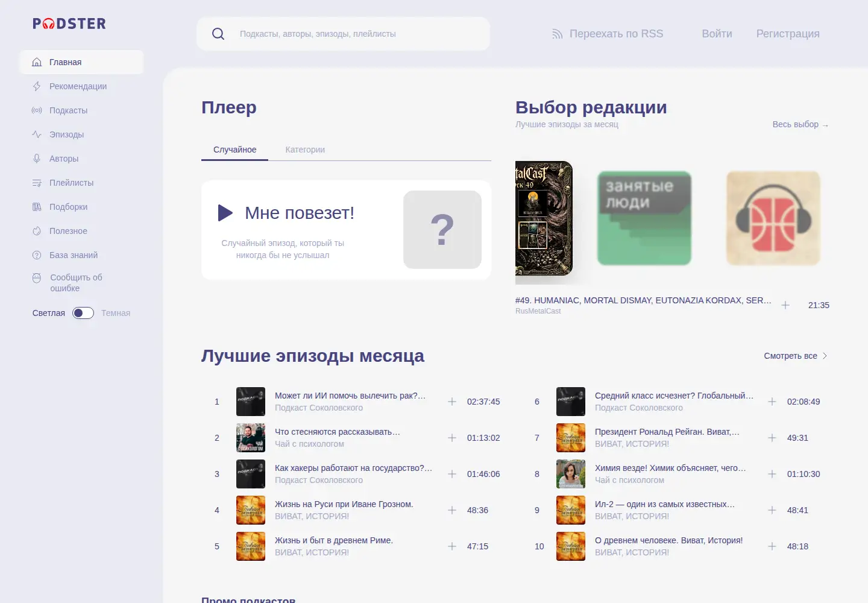Image resolution: width=868 pixels, height=603 pixels.
Task: Click the broadcast icon for Подкасты
Action: 37,110
